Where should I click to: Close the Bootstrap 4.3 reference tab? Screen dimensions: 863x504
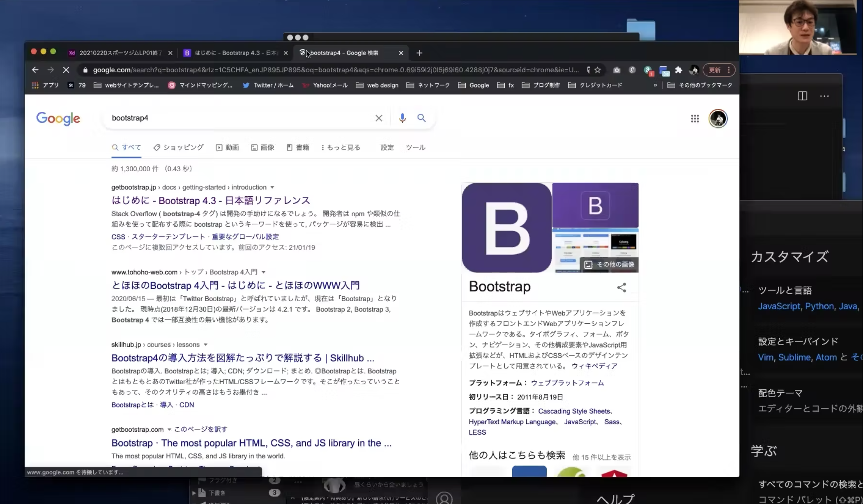point(285,53)
